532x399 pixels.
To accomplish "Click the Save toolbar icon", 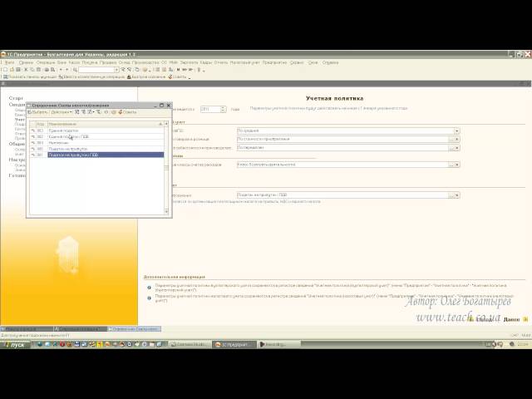I will 18,70.
